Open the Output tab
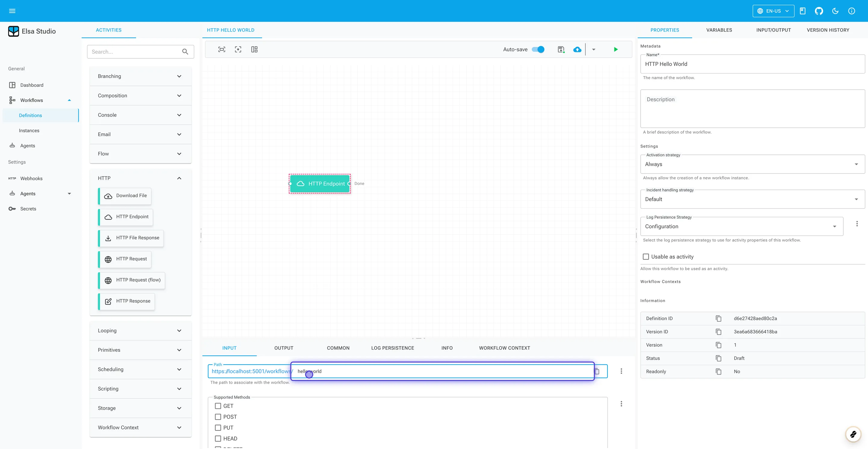This screenshot has height=449, width=868. [x=284, y=348]
